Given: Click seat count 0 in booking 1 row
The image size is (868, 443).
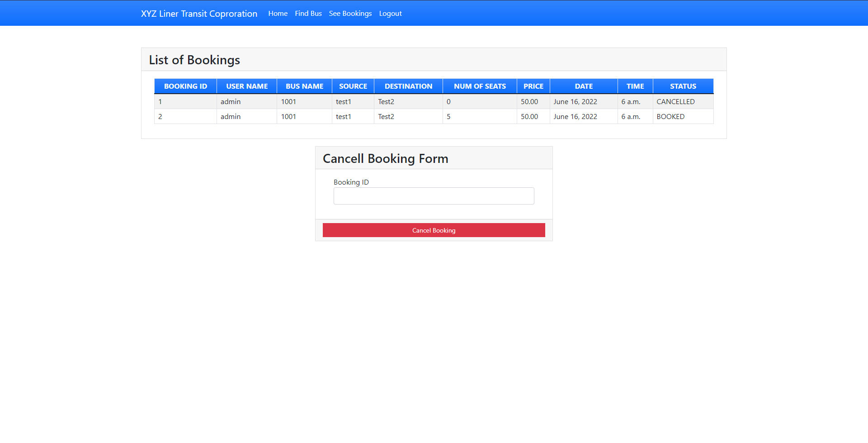Looking at the screenshot, I should tap(480, 102).
